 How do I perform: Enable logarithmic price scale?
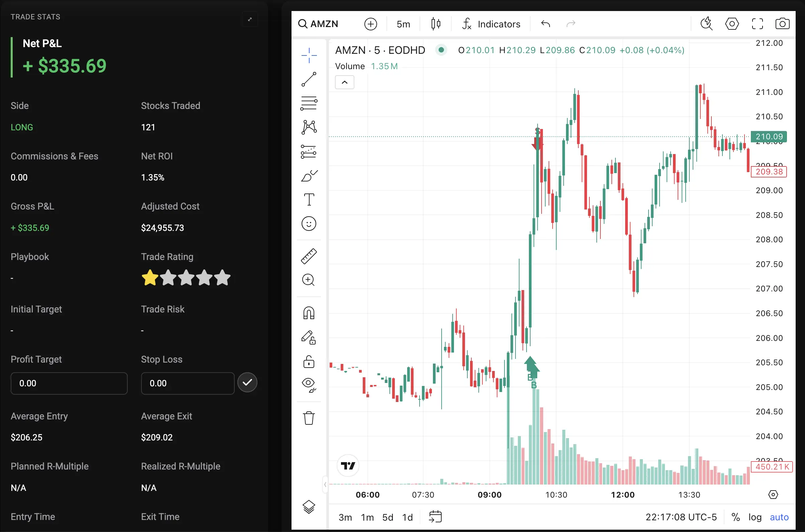pyautogui.click(x=755, y=517)
